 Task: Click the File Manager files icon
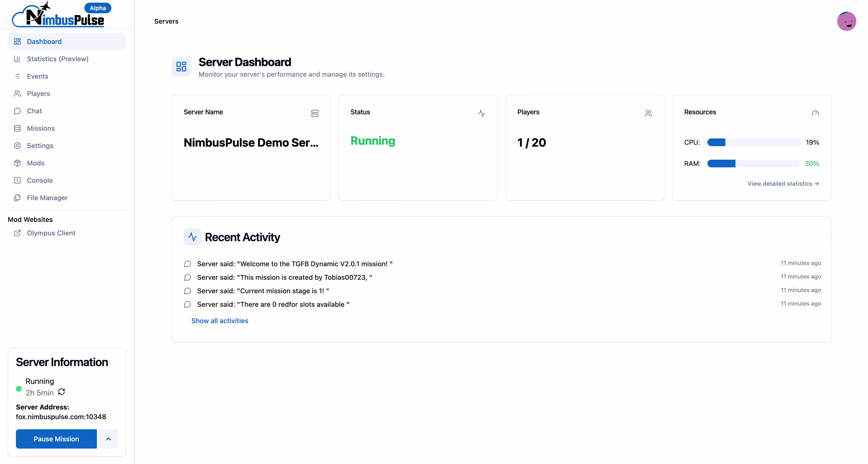(17, 198)
